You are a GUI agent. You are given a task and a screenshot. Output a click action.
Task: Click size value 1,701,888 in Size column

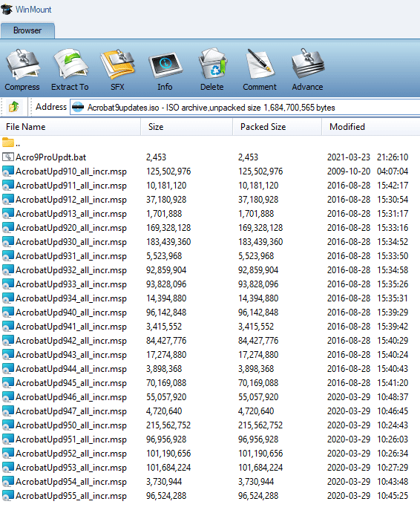(x=164, y=214)
